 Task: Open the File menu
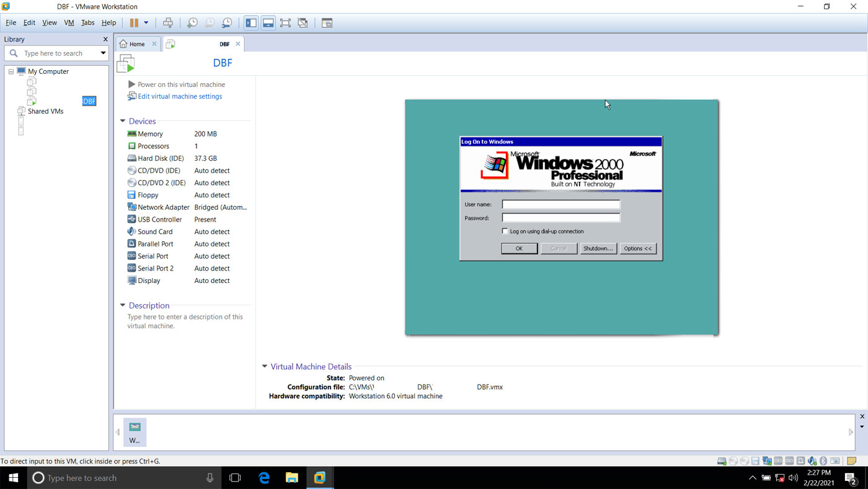coord(11,22)
